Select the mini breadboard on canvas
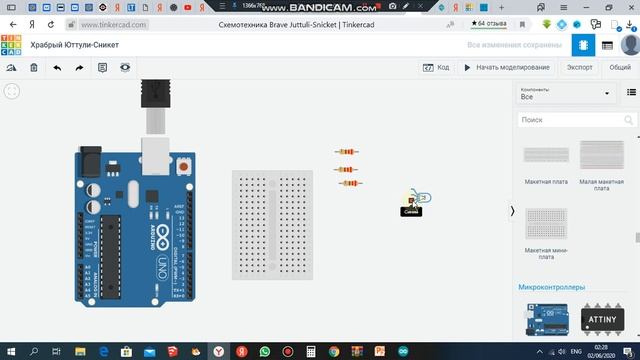 pos(272,225)
